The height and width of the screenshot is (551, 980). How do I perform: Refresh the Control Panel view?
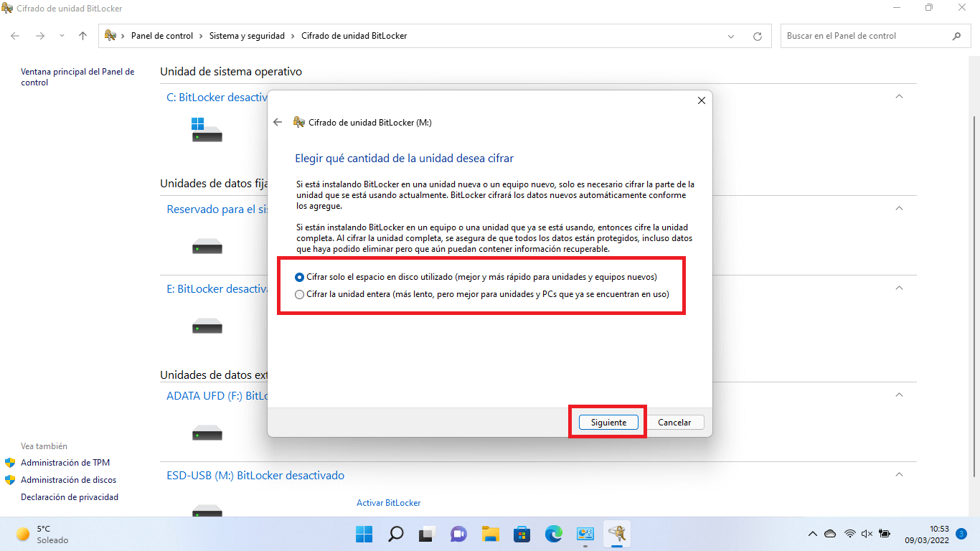(x=758, y=36)
